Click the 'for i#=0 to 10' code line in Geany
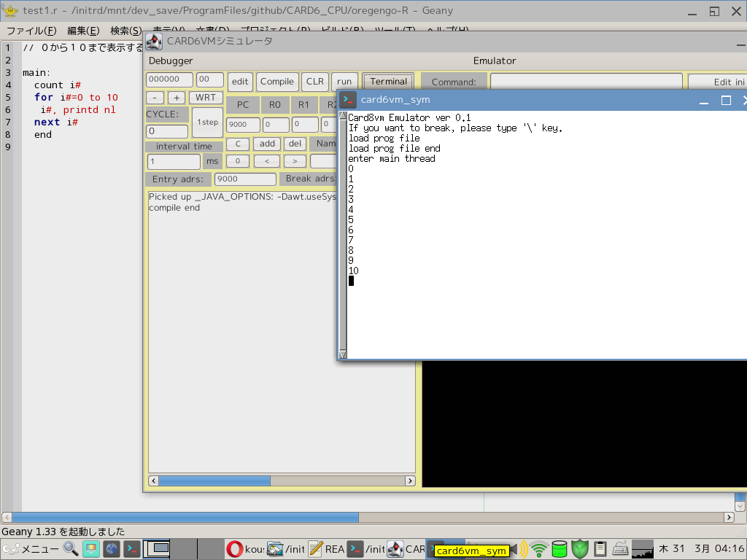 tap(76, 98)
